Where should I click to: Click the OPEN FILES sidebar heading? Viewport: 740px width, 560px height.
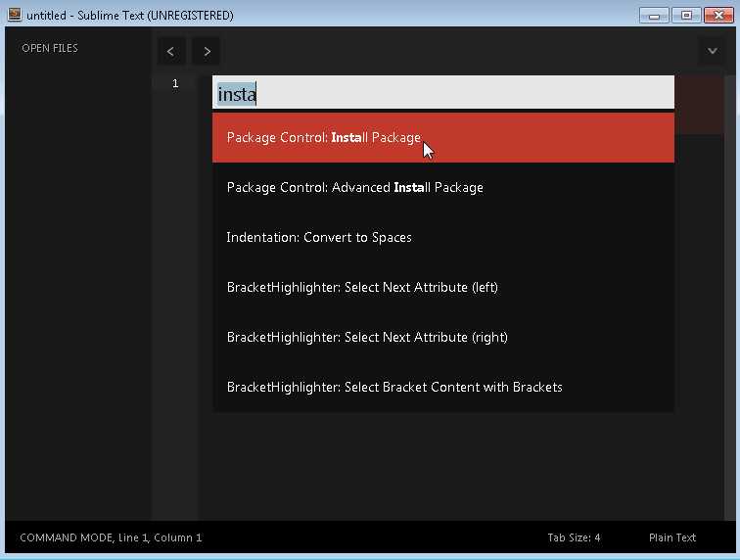(50, 48)
